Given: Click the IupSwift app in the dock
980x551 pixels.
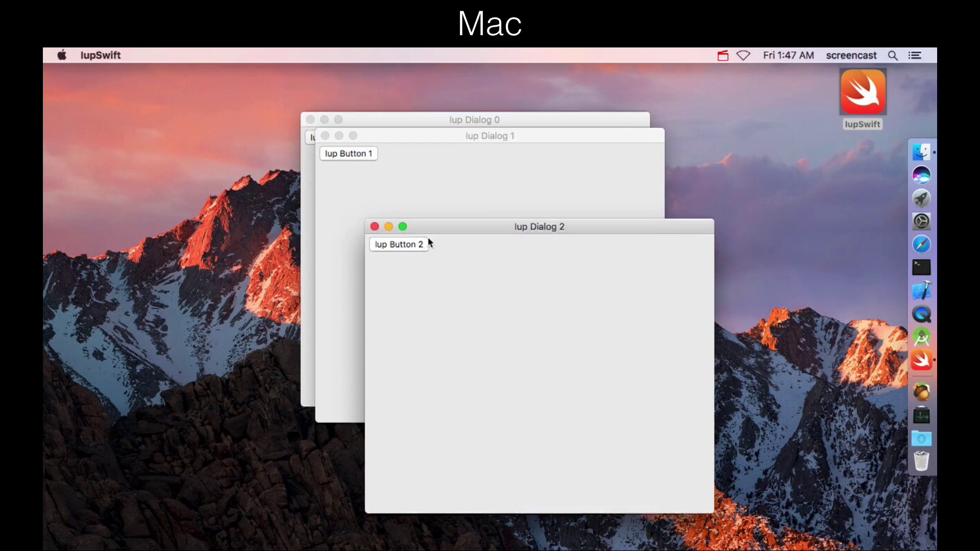Looking at the screenshot, I should pos(921,360).
